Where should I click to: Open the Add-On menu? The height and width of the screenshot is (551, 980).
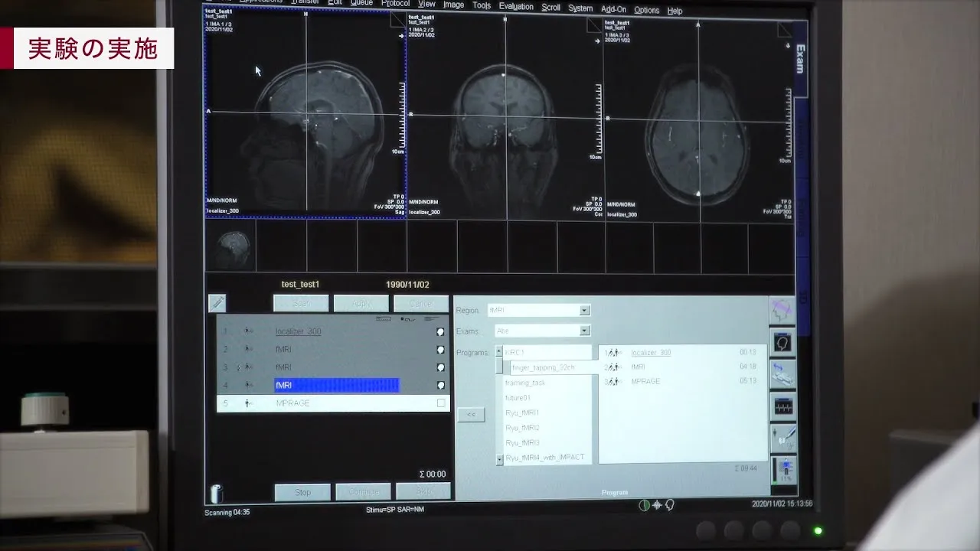[x=613, y=10]
